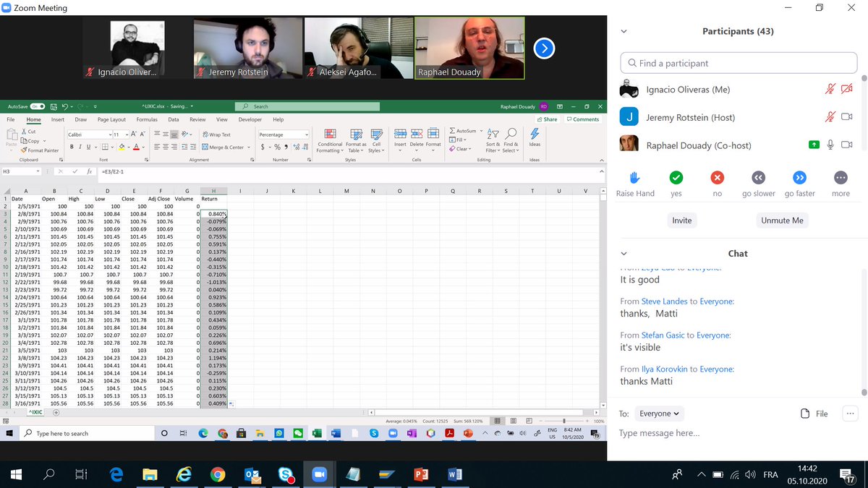Image resolution: width=868 pixels, height=488 pixels.
Task: Open chat options three-dot button
Action: tap(850, 414)
